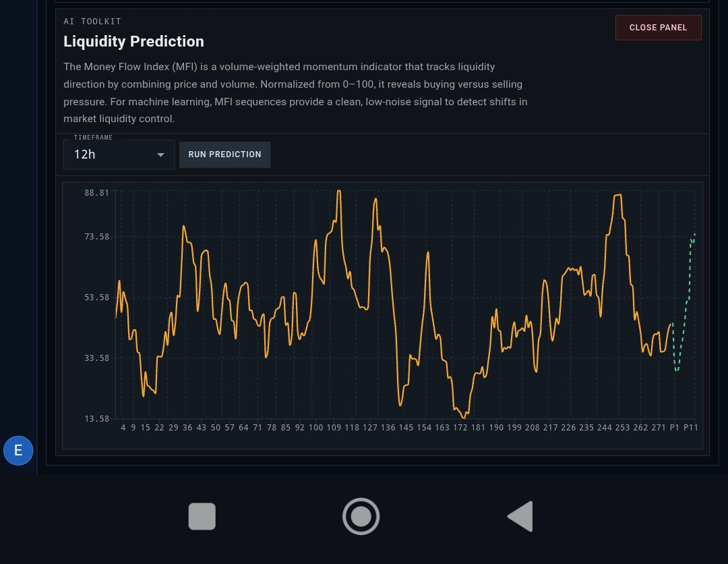Click the 88.81 y-axis label
The height and width of the screenshot is (564, 728).
point(96,193)
